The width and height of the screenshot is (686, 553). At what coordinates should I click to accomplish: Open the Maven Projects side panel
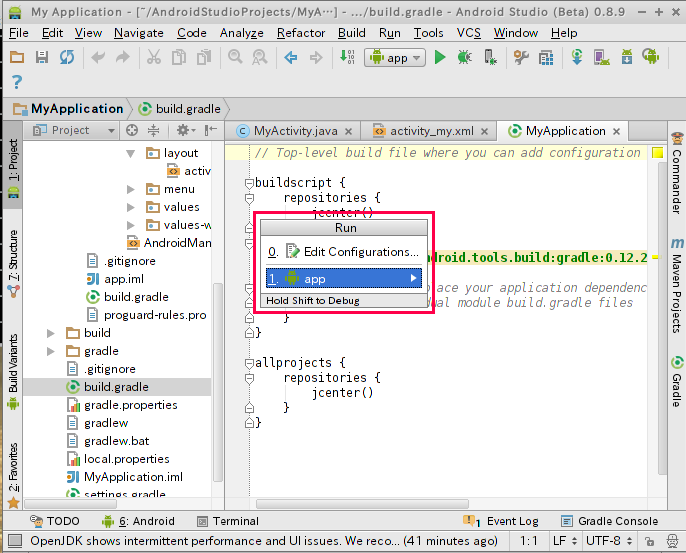tap(677, 285)
